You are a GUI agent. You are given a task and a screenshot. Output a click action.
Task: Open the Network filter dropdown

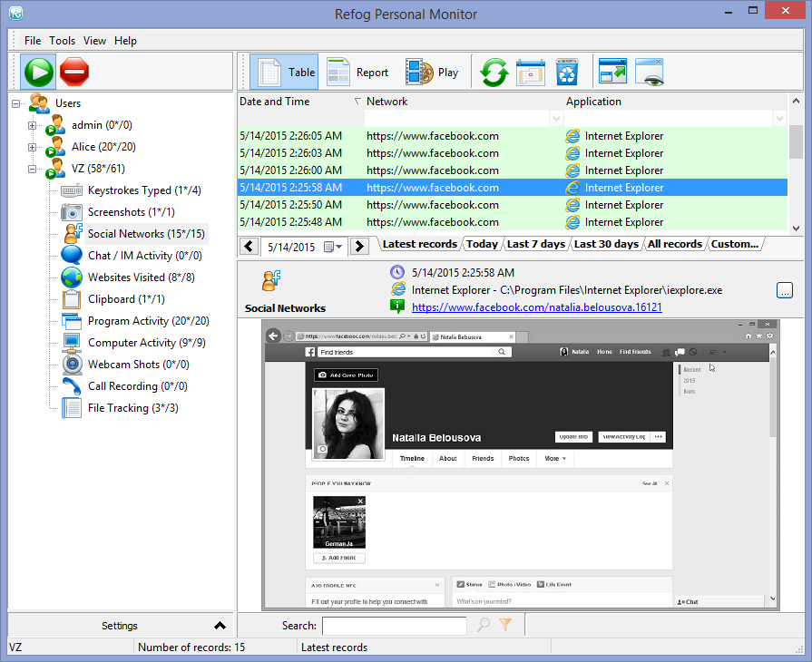coord(555,118)
